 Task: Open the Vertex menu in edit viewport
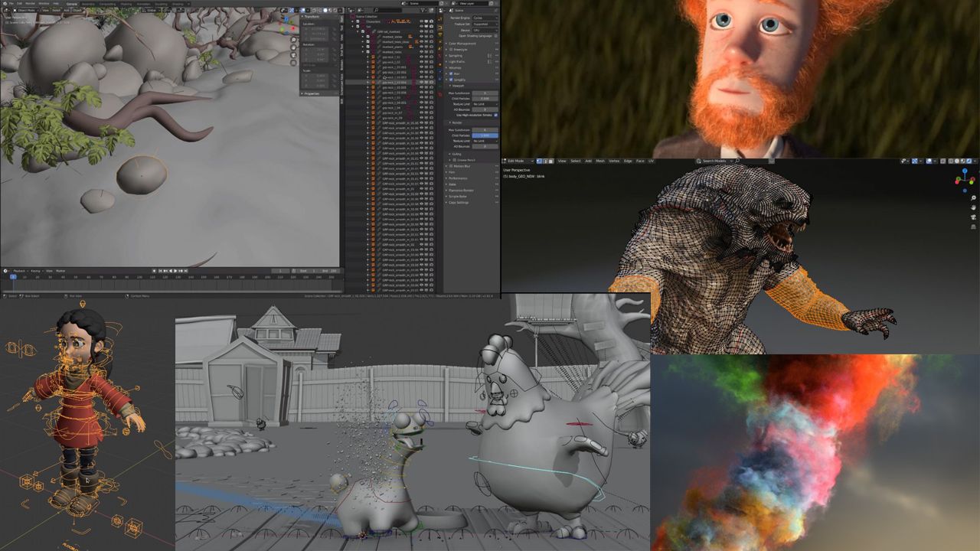pyautogui.click(x=614, y=161)
